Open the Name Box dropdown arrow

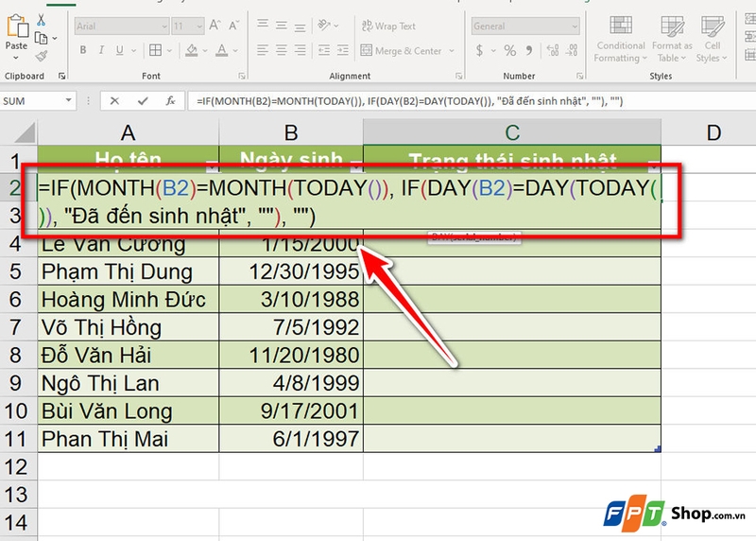[x=68, y=100]
